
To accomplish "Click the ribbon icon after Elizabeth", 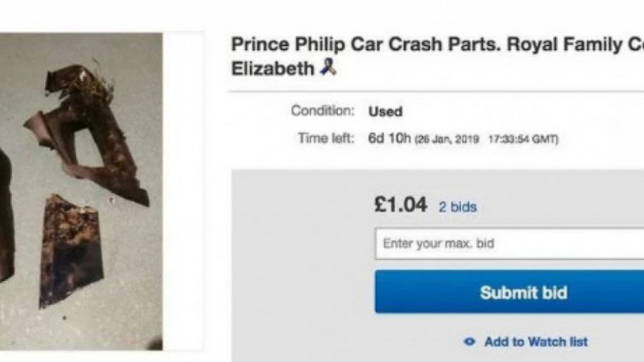I will tap(328, 69).
